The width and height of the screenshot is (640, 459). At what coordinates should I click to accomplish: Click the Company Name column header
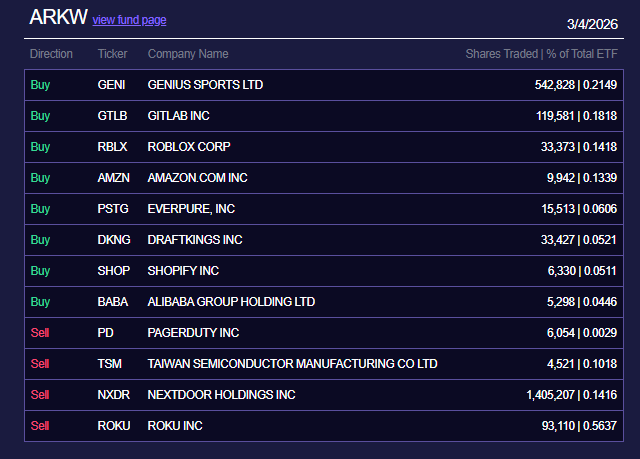(x=188, y=54)
